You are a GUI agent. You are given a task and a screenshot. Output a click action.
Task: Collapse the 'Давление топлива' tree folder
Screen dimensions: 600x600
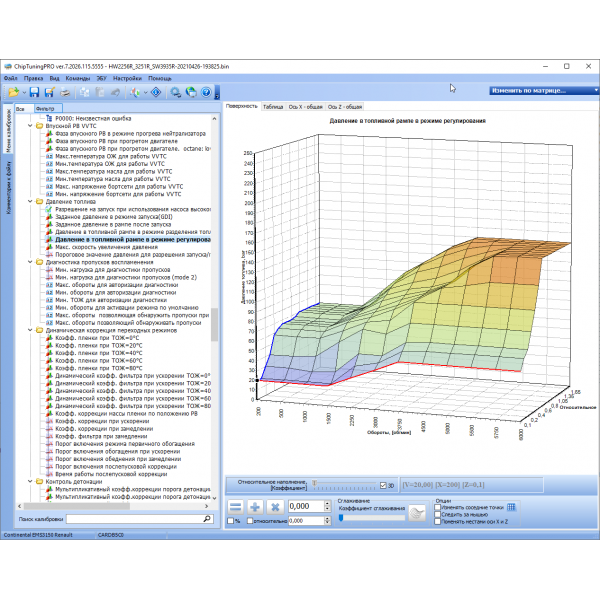pyautogui.click(x=30, y=201)
